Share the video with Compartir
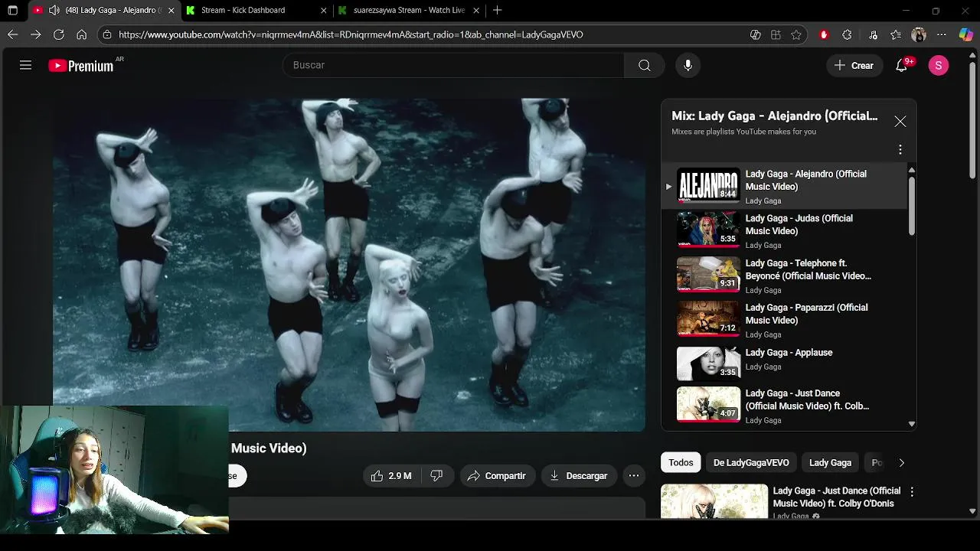 [496, 476]
